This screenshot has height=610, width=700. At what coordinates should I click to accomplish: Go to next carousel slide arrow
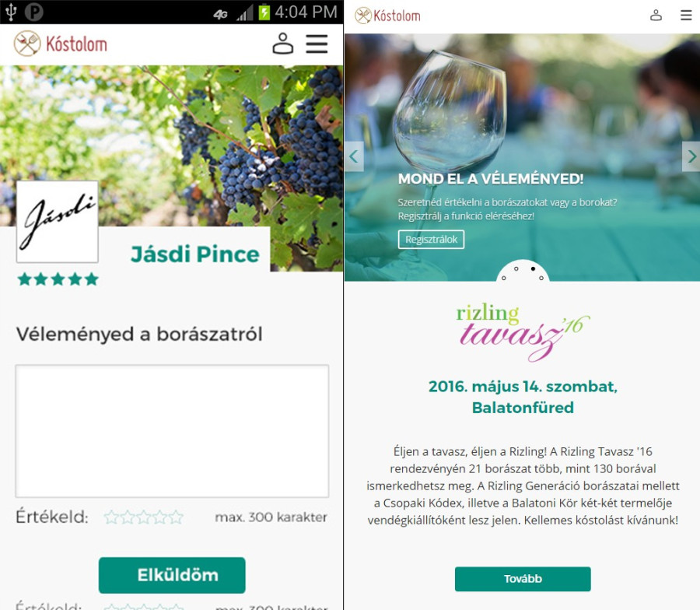[x=691, y=156]
